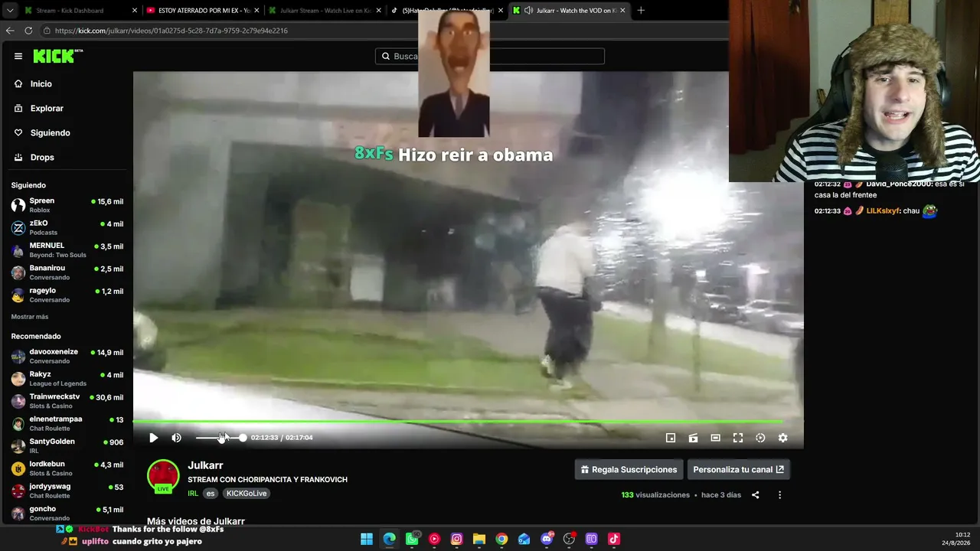Open File Explorer from taskbar
The width and height of the screenshot is (980, 551).
coord(479,539)
